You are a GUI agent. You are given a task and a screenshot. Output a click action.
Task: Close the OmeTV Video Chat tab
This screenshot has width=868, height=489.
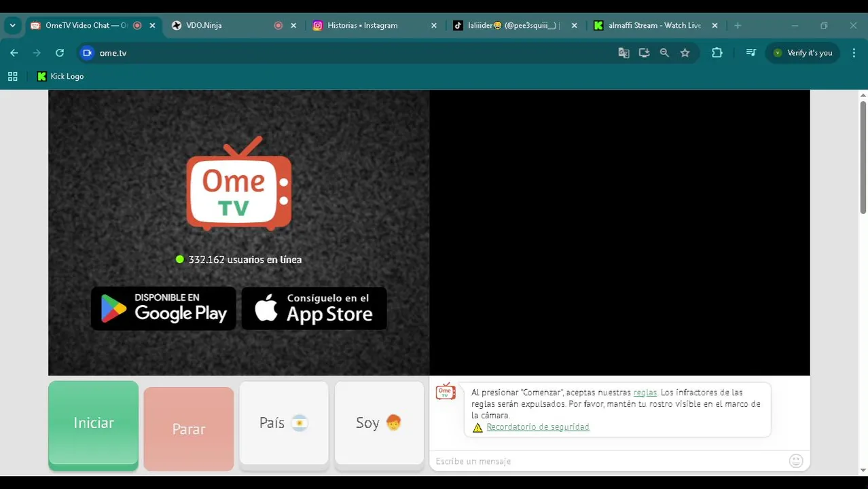click(152, 25)
